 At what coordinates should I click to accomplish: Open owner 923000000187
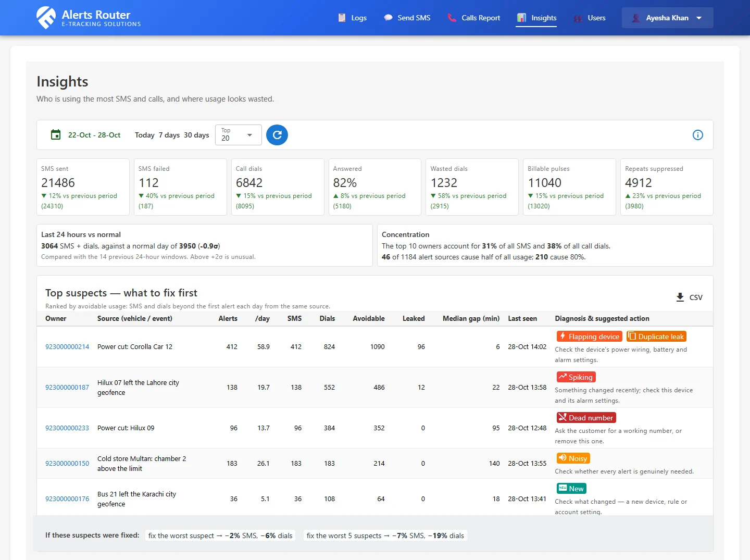click(x=67, y=388)
